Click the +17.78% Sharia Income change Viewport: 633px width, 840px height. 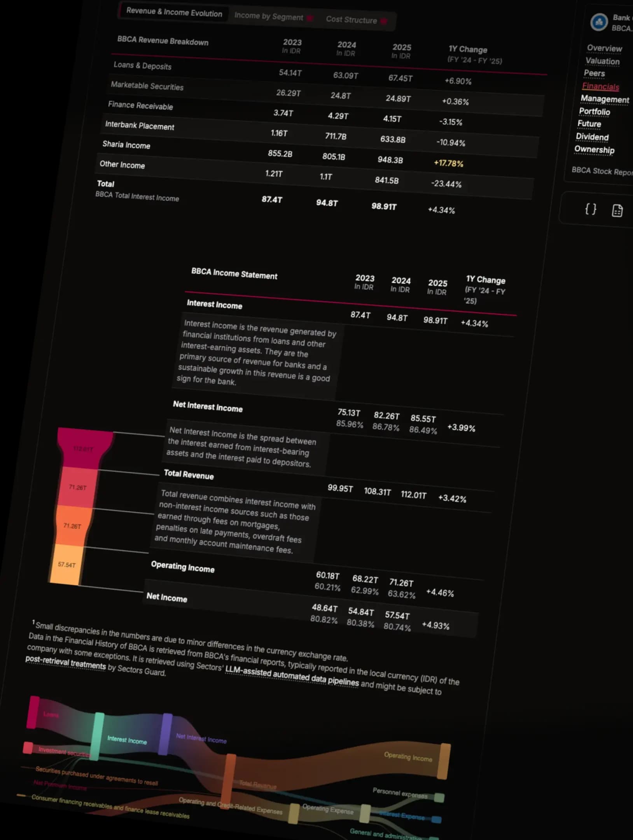[x=448, y=163]
